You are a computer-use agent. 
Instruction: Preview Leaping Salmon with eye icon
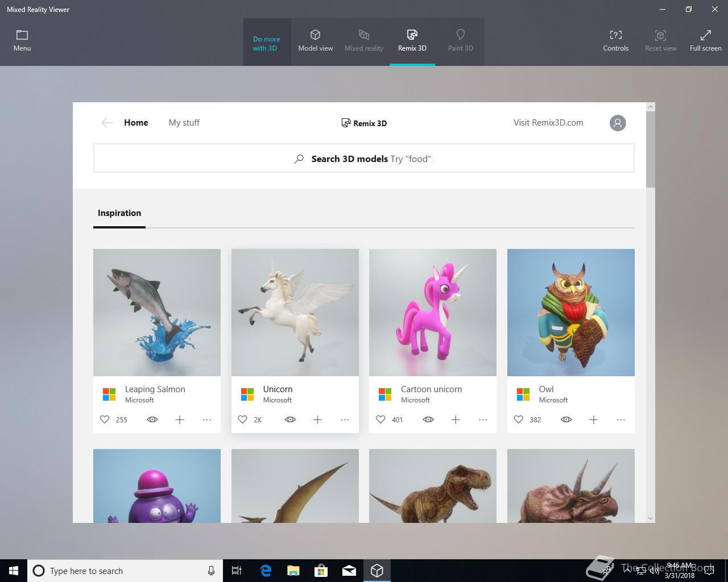(x=152, y=419)
